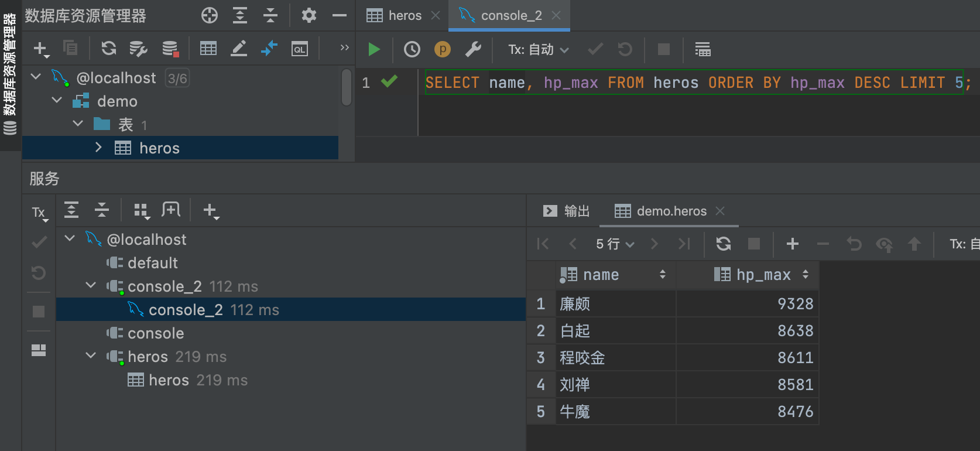
Task: Collapse the @localhost node in database explorer
Action: tap(36, 77)
